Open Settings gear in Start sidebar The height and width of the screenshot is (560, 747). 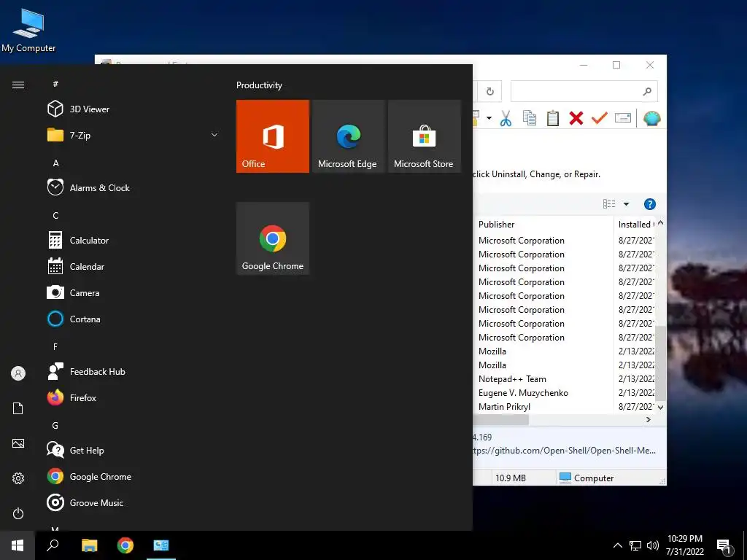coord(18,478)
